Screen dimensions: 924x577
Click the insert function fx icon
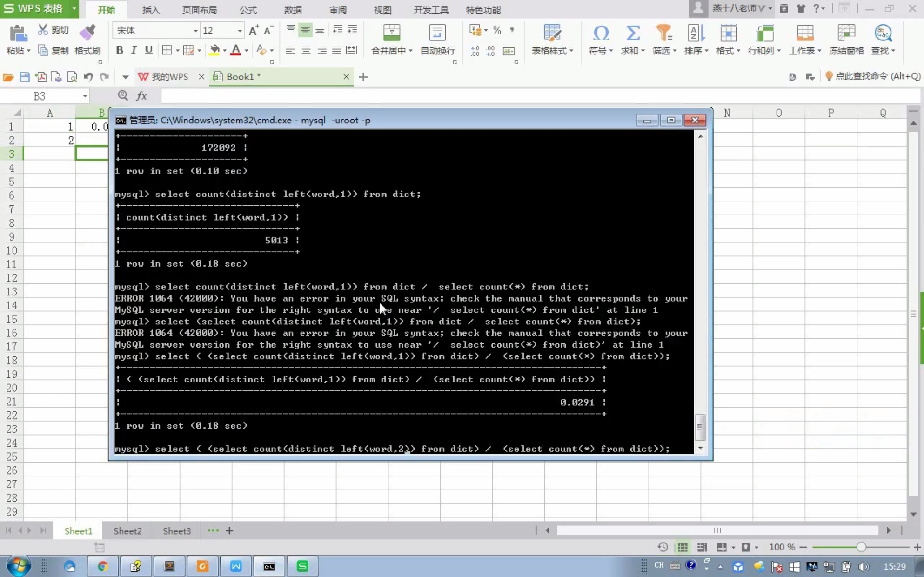[141, 96]
